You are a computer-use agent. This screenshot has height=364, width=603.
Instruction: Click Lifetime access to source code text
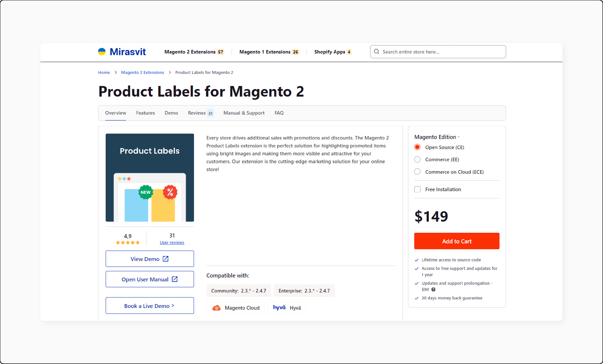click(x=451, y=260)
